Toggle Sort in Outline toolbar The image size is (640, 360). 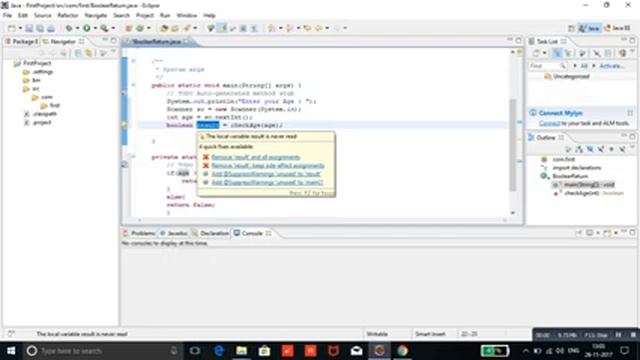pyautogui.click(x=579, y=149)
